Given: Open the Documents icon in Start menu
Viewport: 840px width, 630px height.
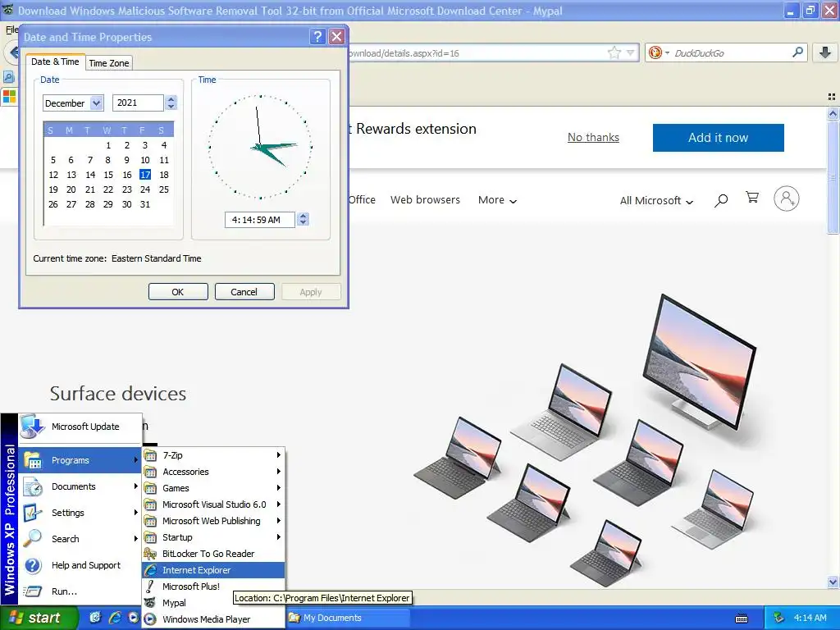Looking at the screenshot, I should pos(32,486).
